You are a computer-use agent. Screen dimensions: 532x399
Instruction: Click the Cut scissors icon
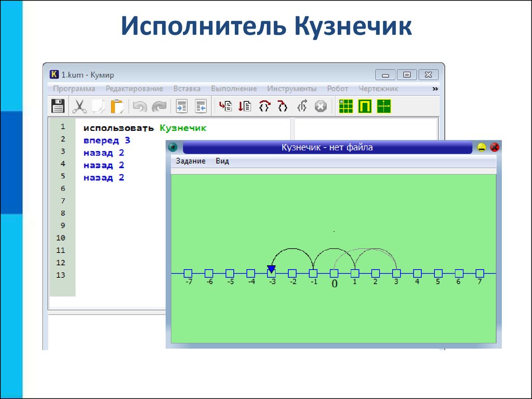pyautogui.click(x=79, y=106)
